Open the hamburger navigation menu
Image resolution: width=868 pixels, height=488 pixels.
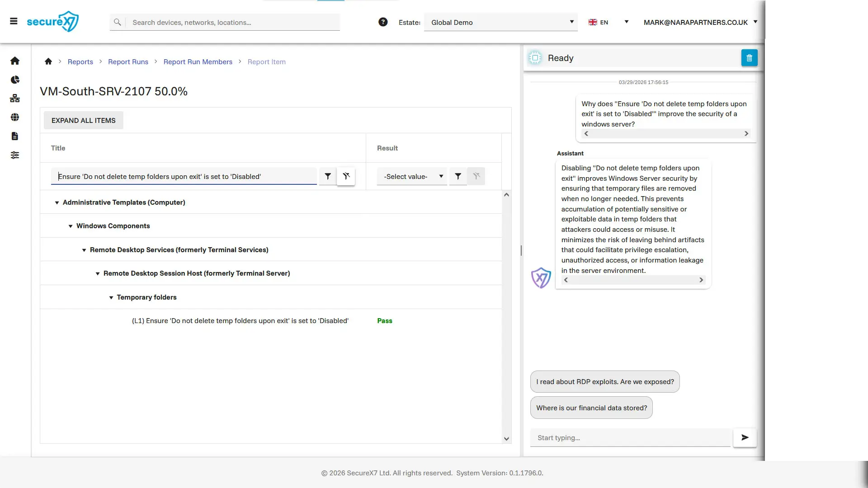click(x=14, y=21)
